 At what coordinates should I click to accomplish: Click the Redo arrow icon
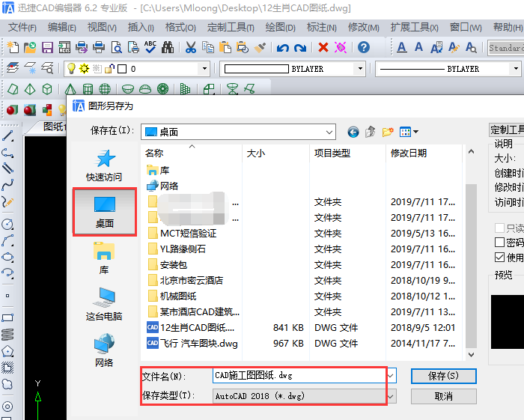pos(300,48)
